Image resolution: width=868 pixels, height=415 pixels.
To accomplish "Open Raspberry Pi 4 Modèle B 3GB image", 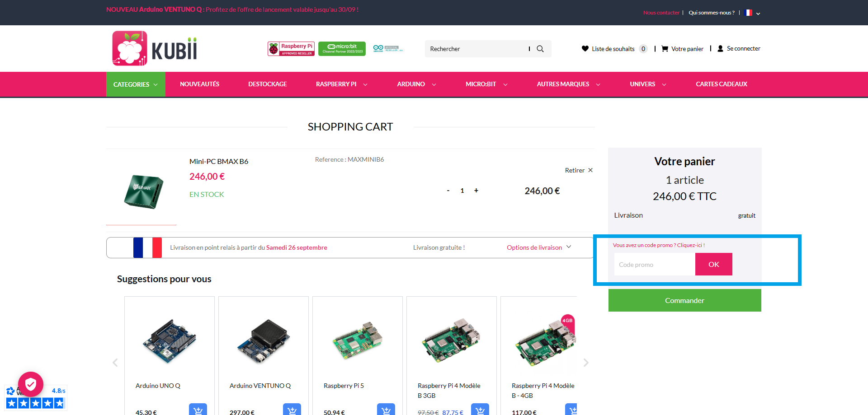I will 452,341.
